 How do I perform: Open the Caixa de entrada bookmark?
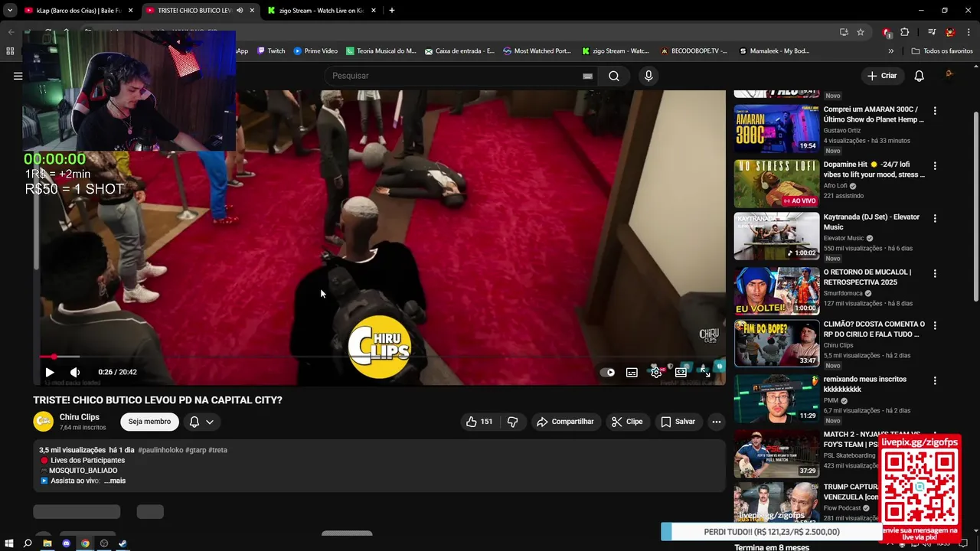(x=459, y=51)
